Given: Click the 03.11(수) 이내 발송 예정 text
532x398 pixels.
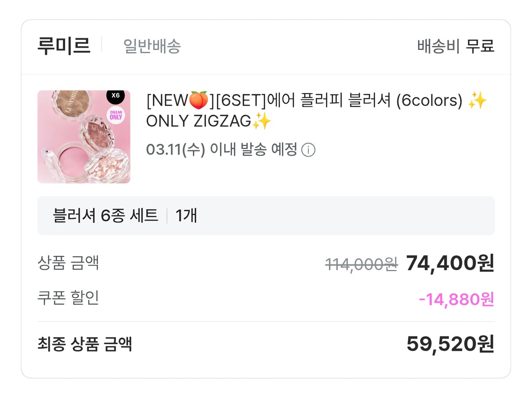Looking at the screenshot, I should pos(222,150).
